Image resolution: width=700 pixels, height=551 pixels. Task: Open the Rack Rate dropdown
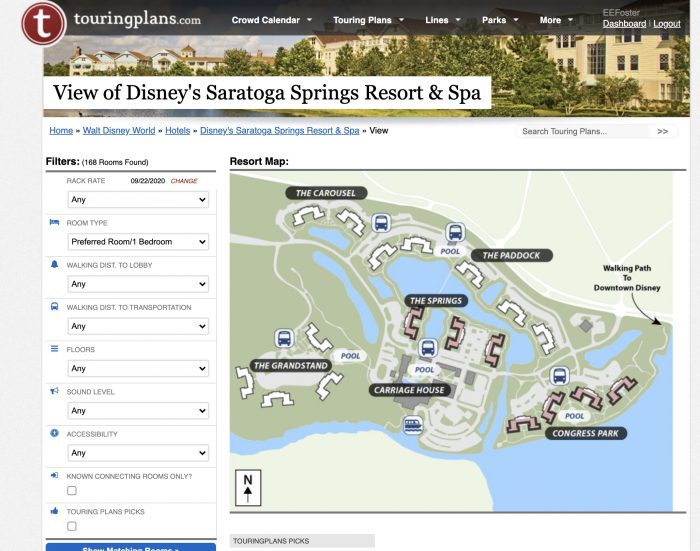[138, 199]
